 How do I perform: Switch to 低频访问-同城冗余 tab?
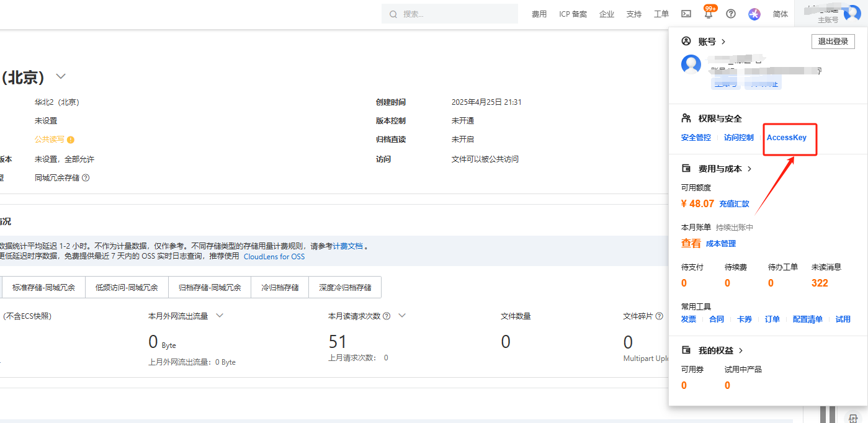click(127, 288)
